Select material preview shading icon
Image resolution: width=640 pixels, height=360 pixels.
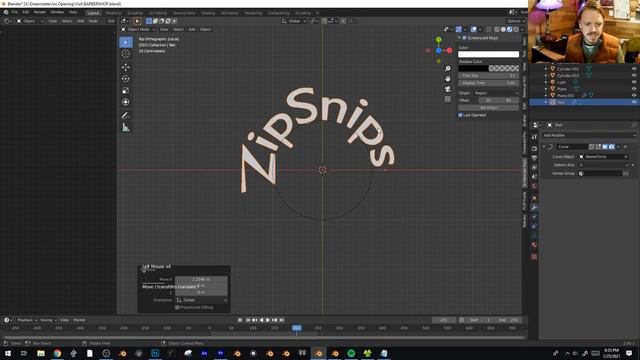[x=509, y=29]
